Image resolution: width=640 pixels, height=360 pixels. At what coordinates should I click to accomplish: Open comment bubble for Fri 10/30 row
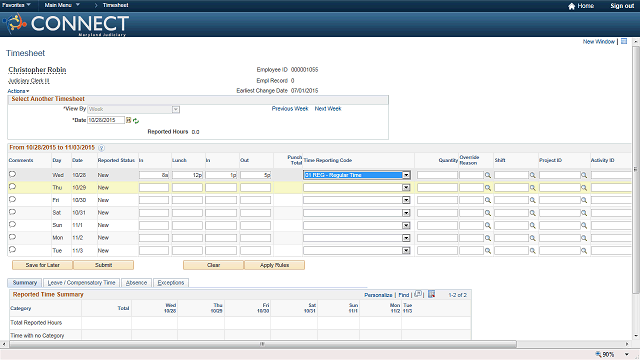coord(12,200)
